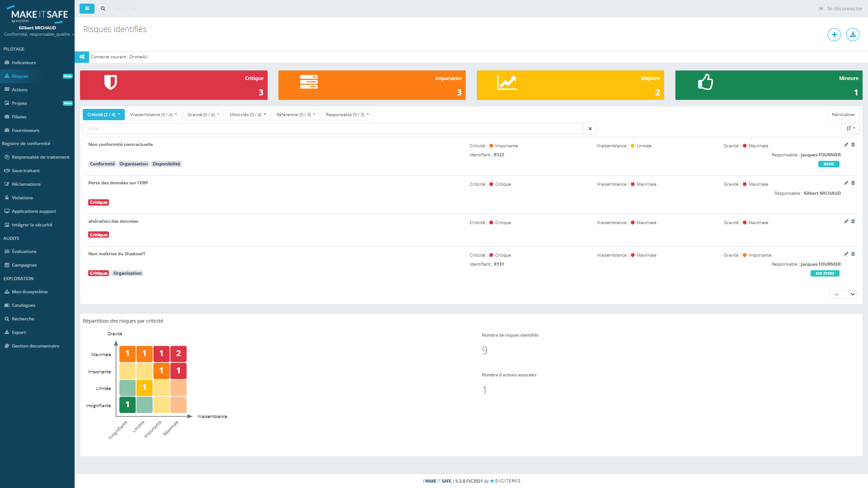Open the Violations register
Viewport: 868px width, 488px height.
(x=22, y=197)
